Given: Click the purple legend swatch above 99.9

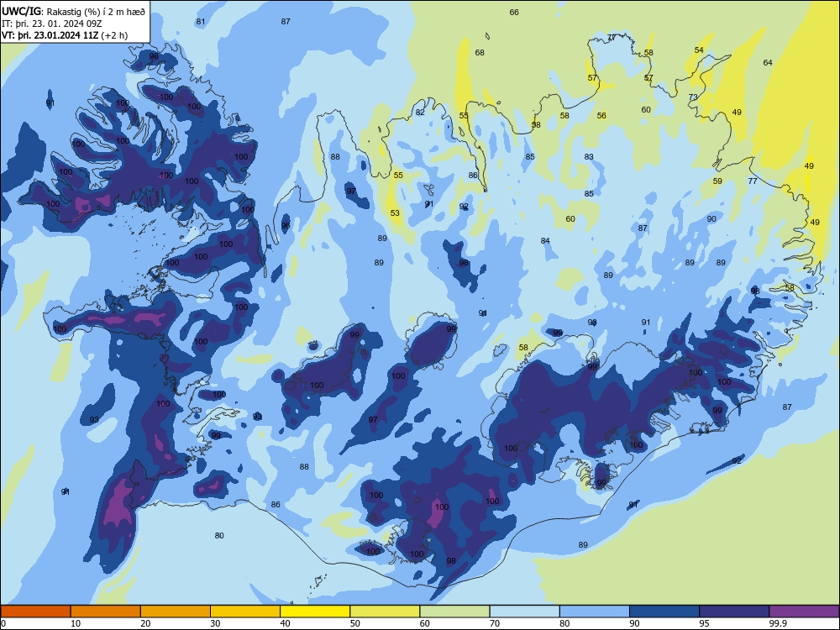Looking at the screenshot, I should [x=804, y=612].
